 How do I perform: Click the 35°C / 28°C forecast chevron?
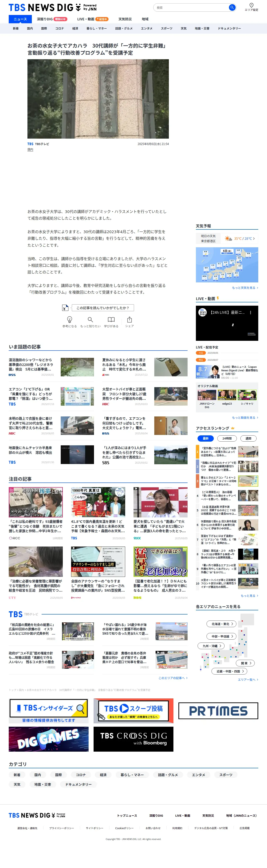(254, 238)
